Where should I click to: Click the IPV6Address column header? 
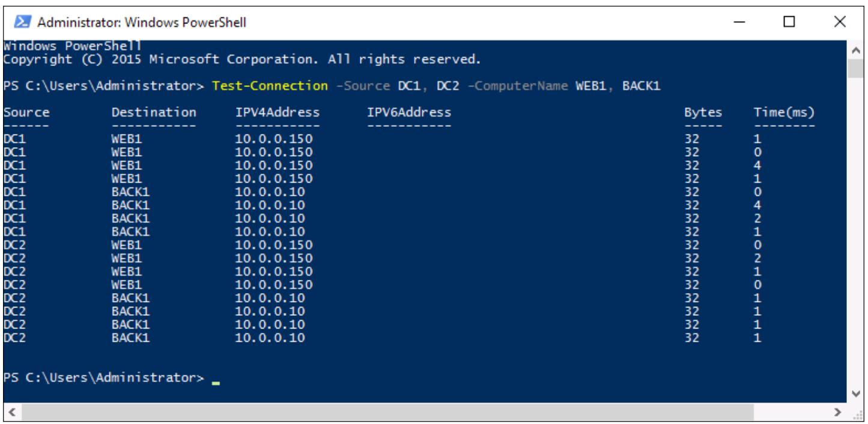click(x=408, y=112)
